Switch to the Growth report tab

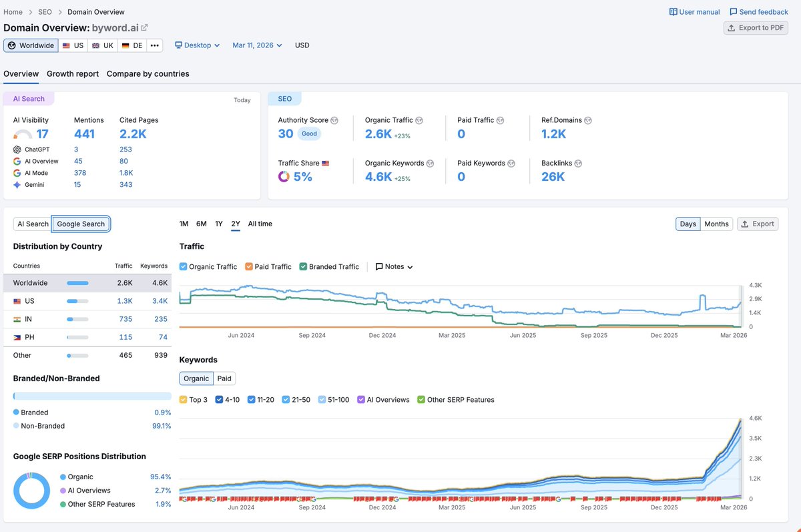tap(73, 74)
